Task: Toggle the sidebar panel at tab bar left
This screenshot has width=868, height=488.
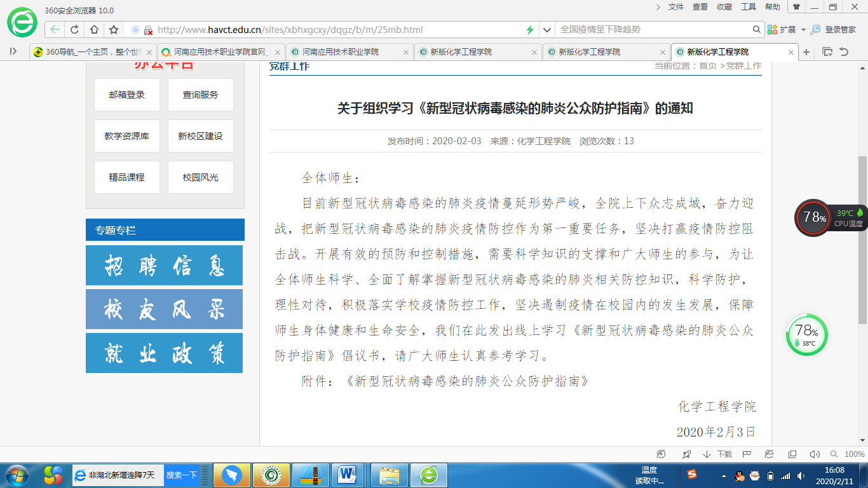Action: (13, 51)
